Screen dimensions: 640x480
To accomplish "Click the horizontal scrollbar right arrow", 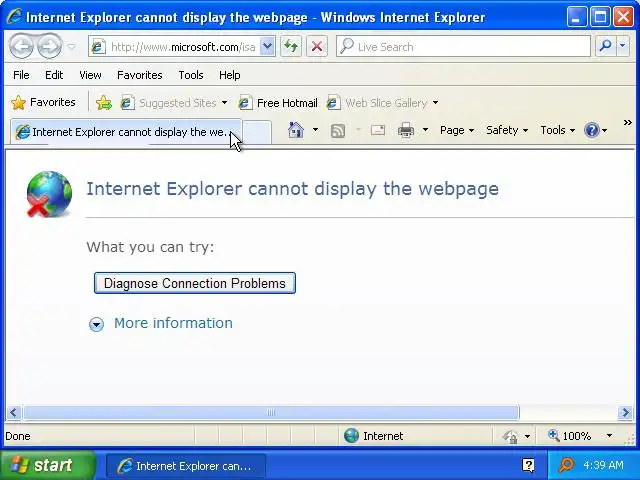I will (x=625, y=413).
